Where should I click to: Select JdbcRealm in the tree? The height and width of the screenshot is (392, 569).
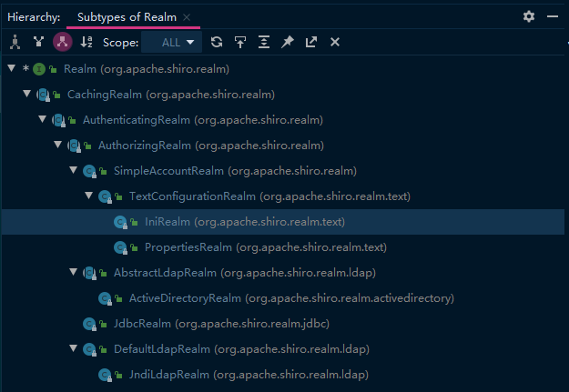pyautogui.click(x=283, y=324)
